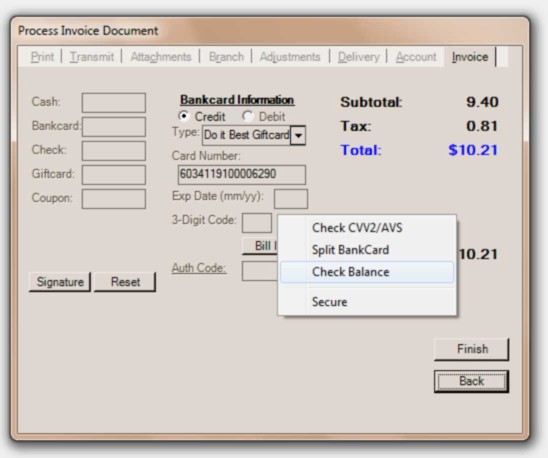Click the Signature button
548x458 pixels.
(60, 282)
